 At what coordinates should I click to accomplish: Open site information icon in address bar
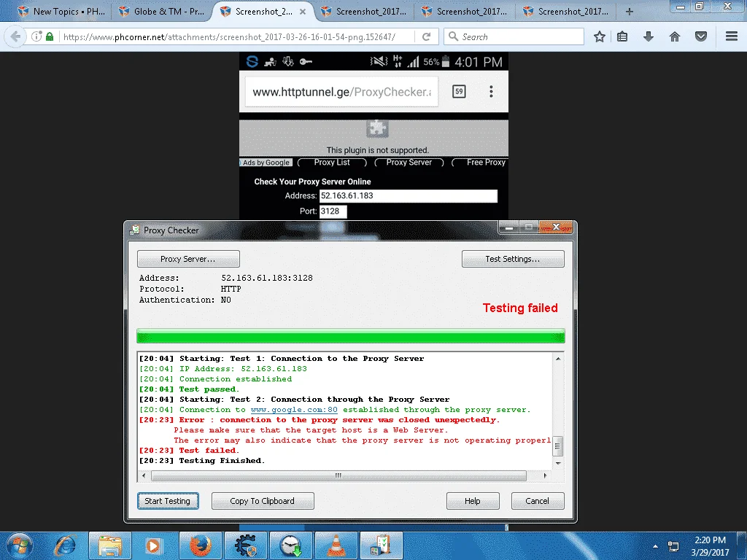point(36,36)
